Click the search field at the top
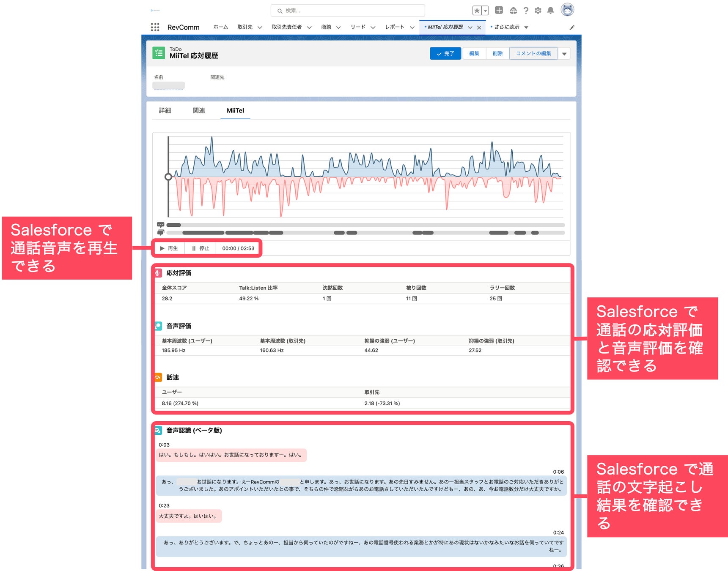This screenshot has width=728, height=571. 348,11
